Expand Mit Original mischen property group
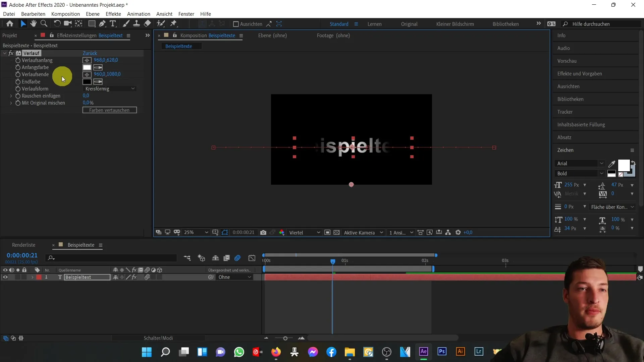 tap(11, 103)
